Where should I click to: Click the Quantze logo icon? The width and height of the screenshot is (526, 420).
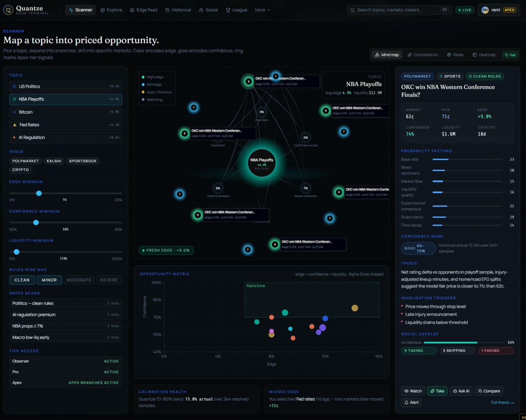click(8, 10)
